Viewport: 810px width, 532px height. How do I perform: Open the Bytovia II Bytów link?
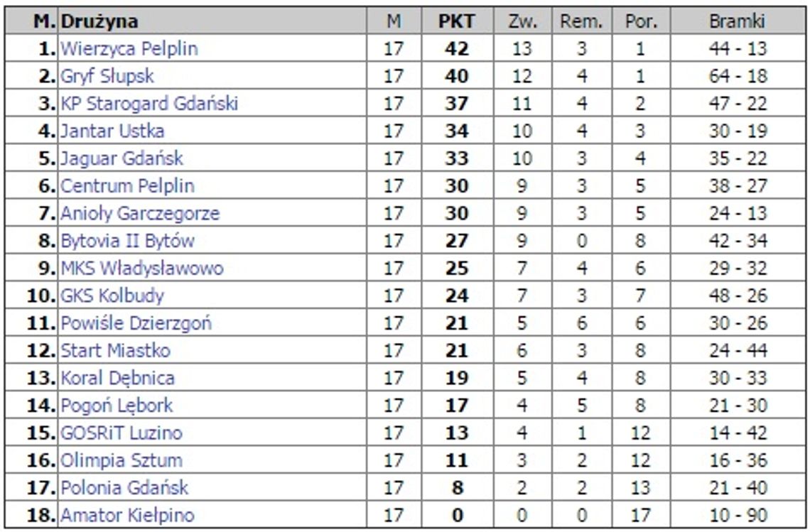[x=127, y=241]
